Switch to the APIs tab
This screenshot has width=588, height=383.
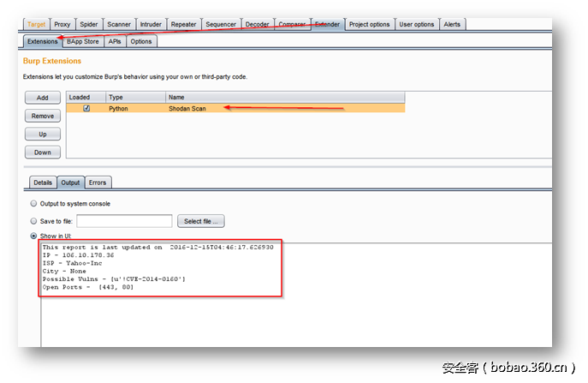(x=115, y=41)
